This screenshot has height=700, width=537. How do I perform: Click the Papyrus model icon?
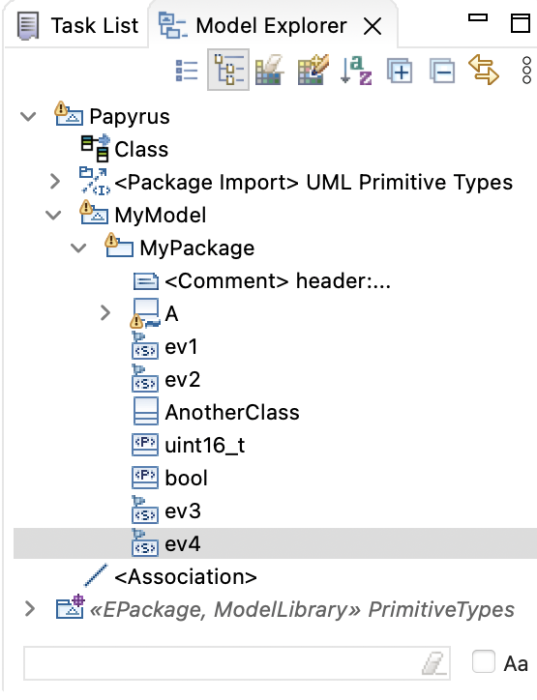click(68, 114)
